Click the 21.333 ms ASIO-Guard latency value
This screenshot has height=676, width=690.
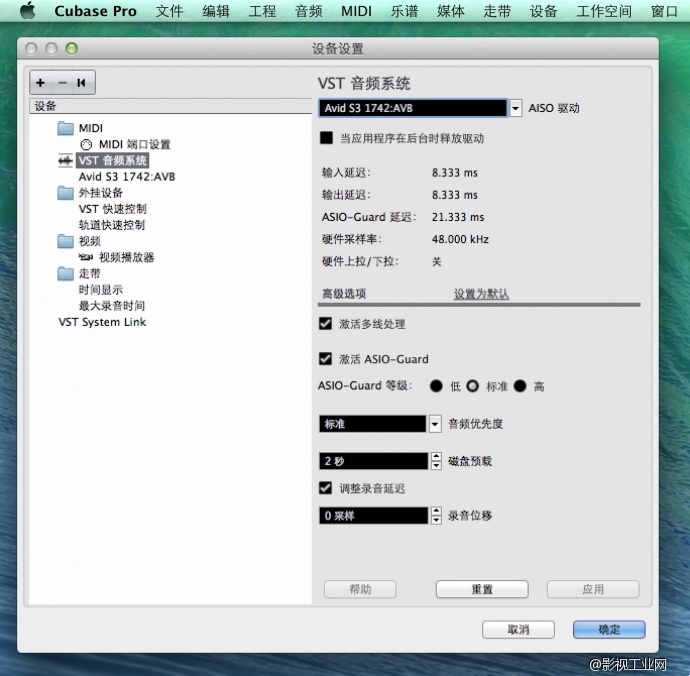point(458,217)
